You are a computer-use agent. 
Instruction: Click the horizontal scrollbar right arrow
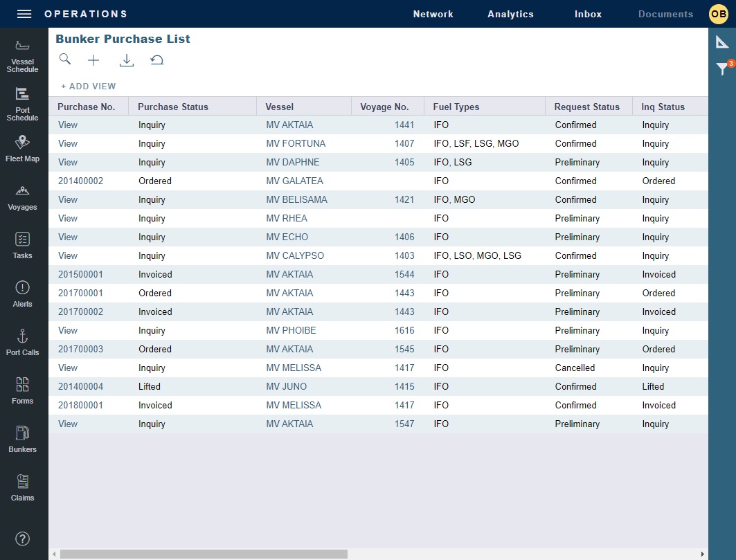[703, 554]
